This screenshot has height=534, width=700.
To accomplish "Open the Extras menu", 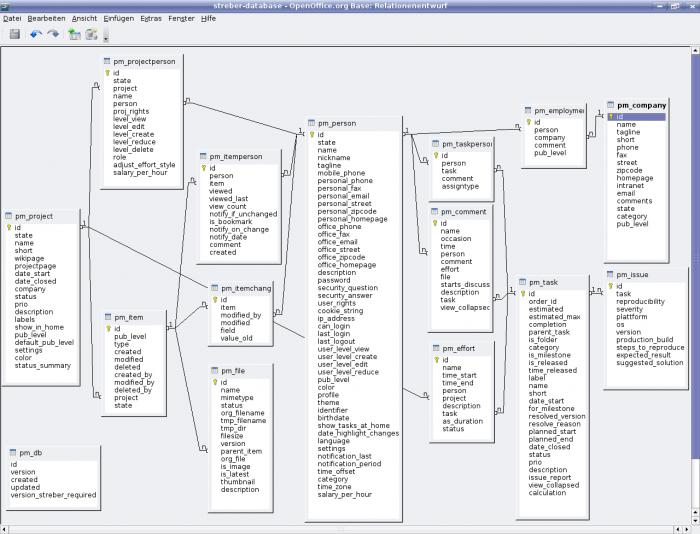I will [x=151, y=18].
